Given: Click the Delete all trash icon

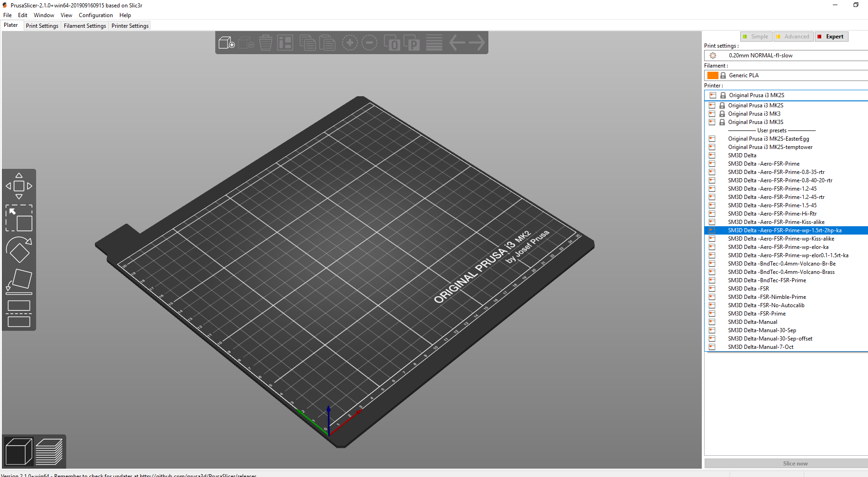Looking at the screenshot, I should (x=265, y=43).
